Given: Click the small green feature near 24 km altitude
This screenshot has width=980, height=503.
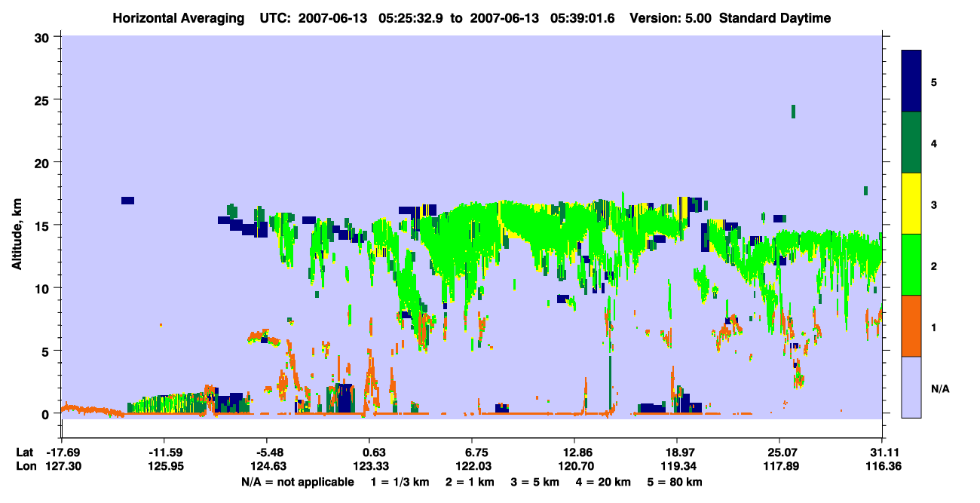Looking at the screenshot, I should (794, 112).
